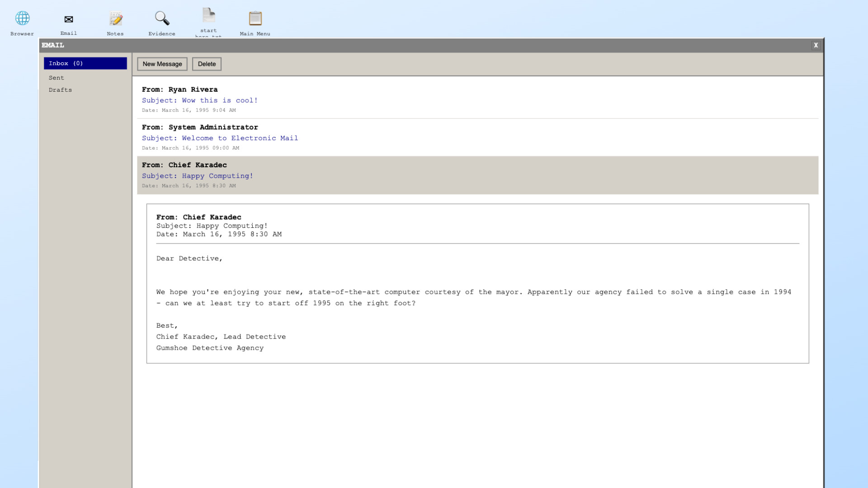
Task: Open the email from System Administrator
Action: (x=213, y=127)
